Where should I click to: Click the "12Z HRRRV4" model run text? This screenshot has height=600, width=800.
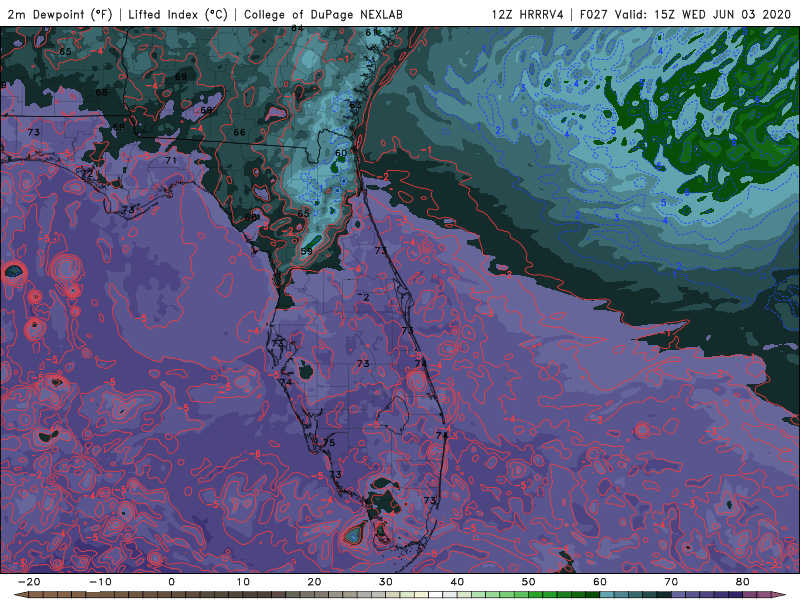coord(528,14)
